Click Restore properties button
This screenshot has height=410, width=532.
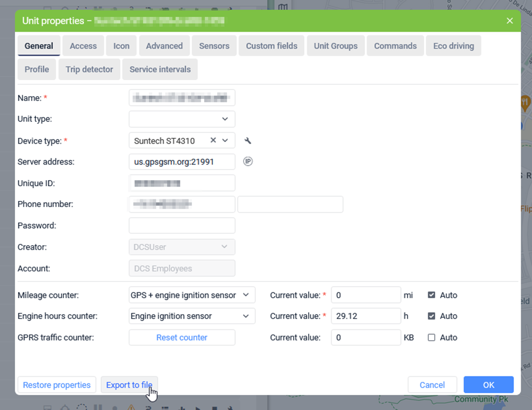pos(57,385)
